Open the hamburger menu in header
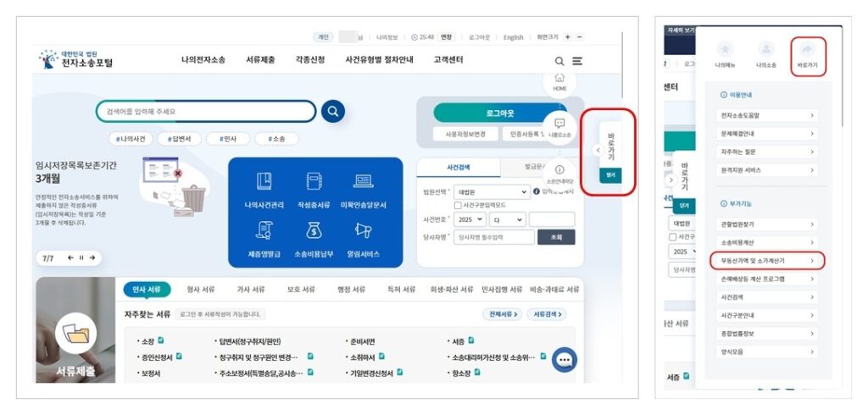Image resolution: width=868 pixels, height=415 pixels. coord(577,61)
